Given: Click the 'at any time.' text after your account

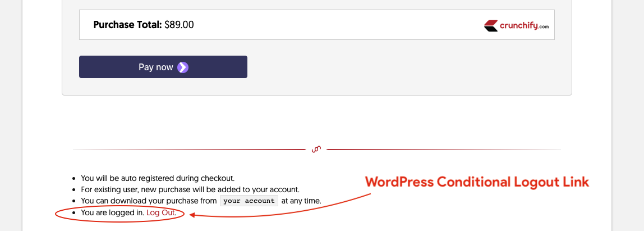Looking at the screenshot, I should (x=301, y=201).
